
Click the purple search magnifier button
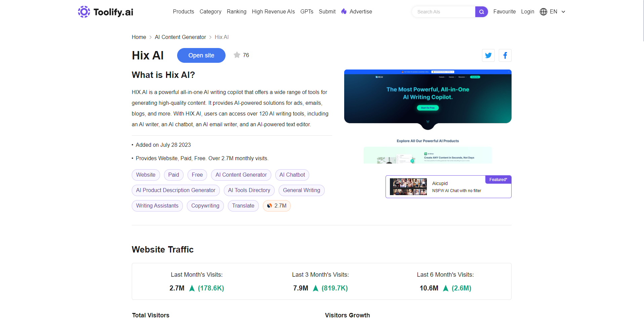coord(481,12)
